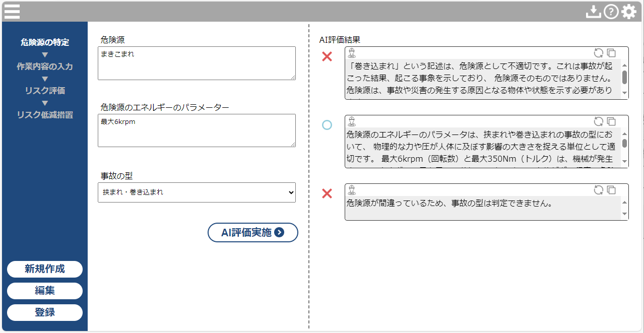The height and width of the screenshot is (333, 644).
Task: Open the settings gear icon
Action: [628, 11]
